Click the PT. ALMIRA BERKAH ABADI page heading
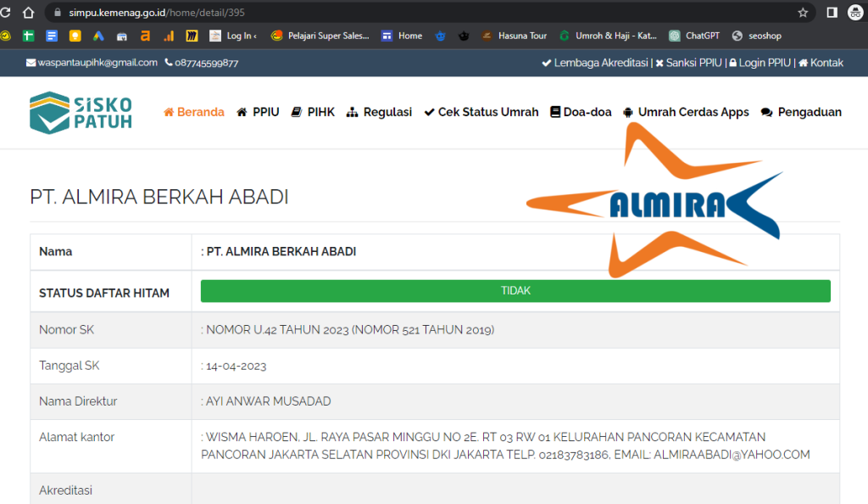The image size is (868, 504). tap(159, 197)
